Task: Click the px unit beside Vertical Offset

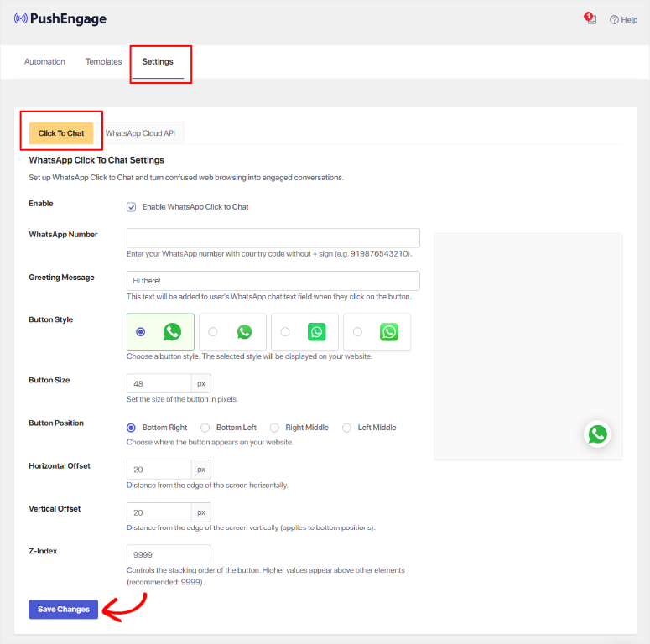Action: (201, 512)
